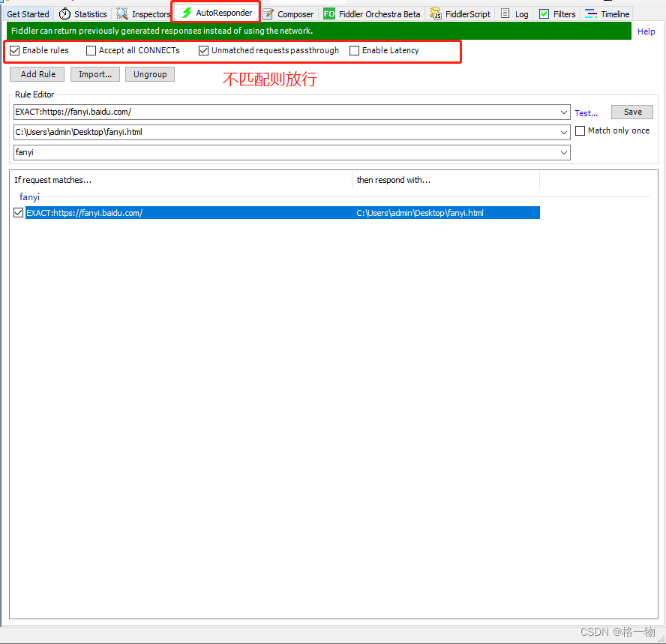
Task: Click the 'If request matches...' column header
Action: (x=181, y=180)
